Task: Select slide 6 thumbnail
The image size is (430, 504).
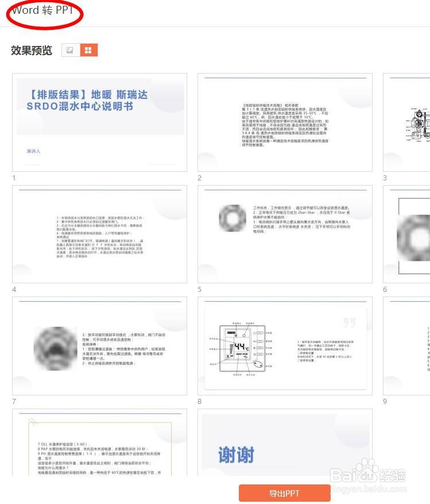Action: [406, 234]
